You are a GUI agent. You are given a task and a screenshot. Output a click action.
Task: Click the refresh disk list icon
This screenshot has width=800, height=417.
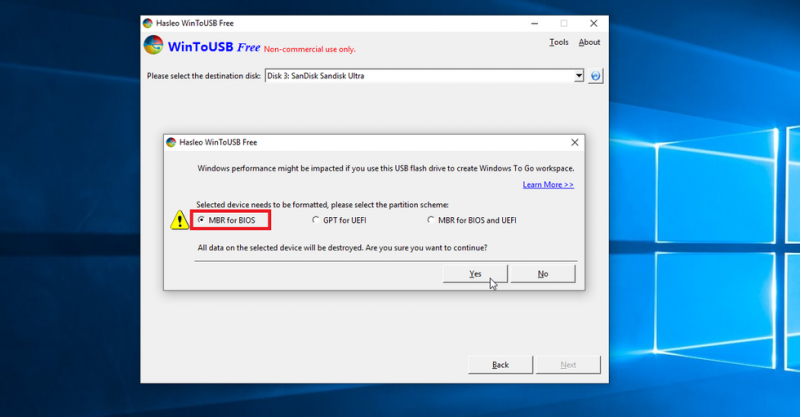pyautogui.click(x=595, y=76)
